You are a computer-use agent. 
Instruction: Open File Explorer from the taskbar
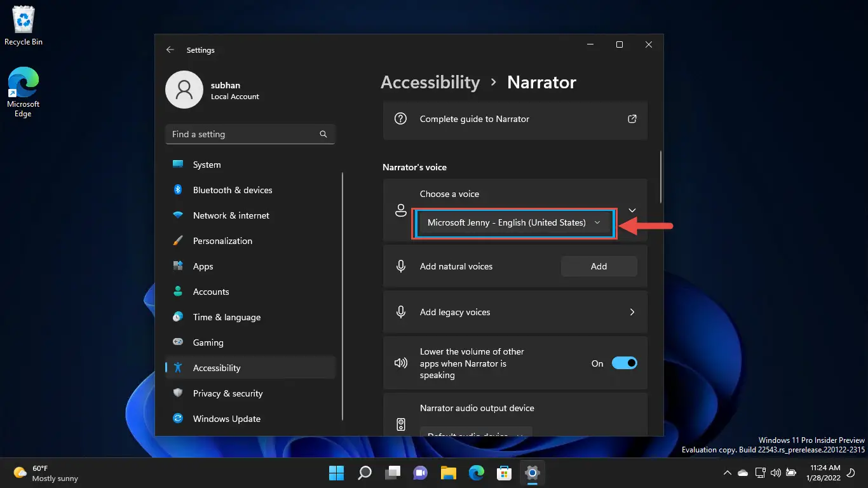point(449,473)
